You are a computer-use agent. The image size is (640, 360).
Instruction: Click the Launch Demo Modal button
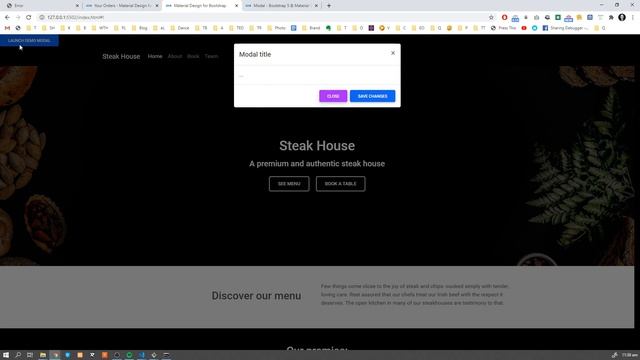pyautogui.click(x=29, y=40)
